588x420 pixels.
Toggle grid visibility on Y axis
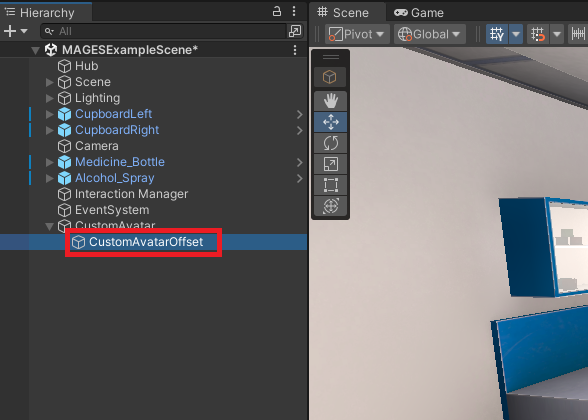click(497, 34)
